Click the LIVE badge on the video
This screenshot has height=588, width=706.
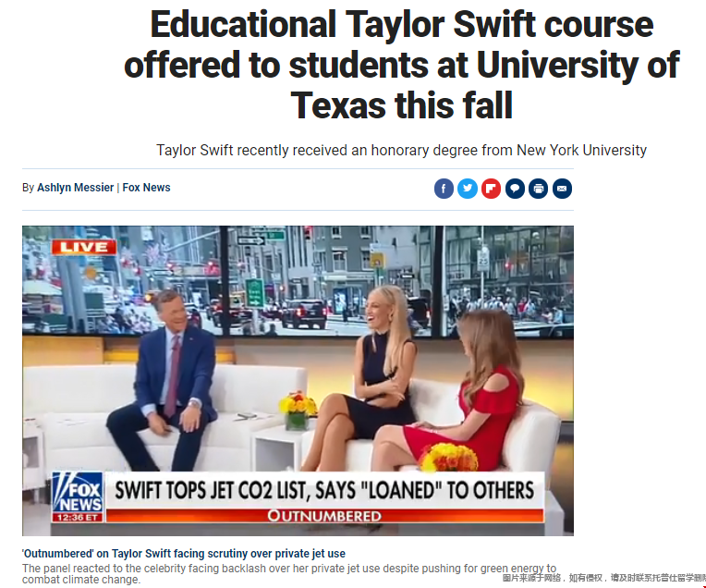(x=84, y=247)
